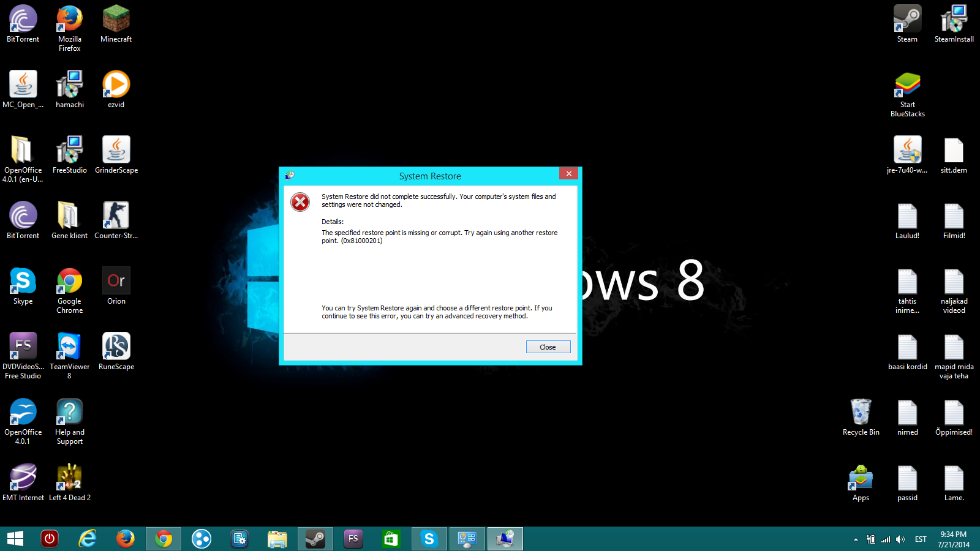Open the RuneScape desktop icon
The image size is (980, 551).
(116, 351)
